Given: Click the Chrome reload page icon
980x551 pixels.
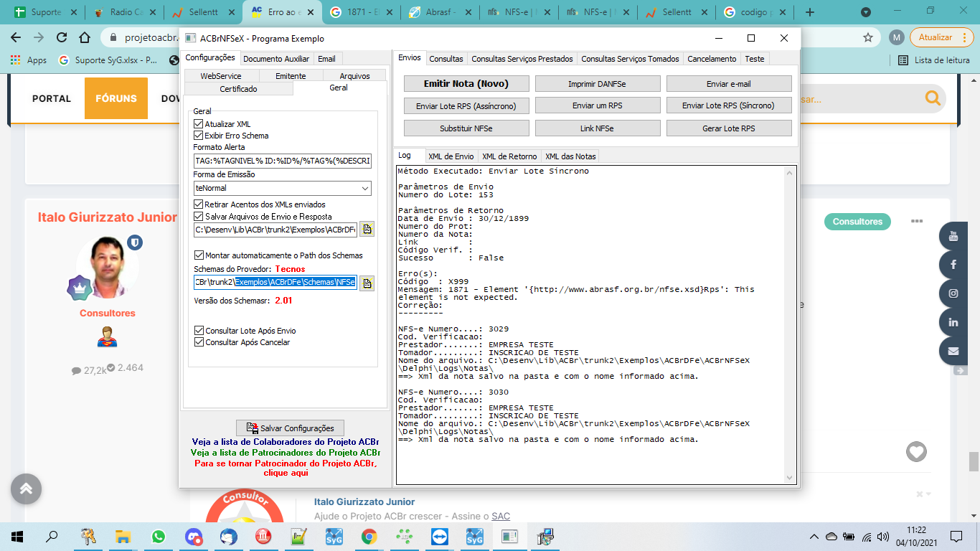Looking at the screenshot, I should point(62,37).
